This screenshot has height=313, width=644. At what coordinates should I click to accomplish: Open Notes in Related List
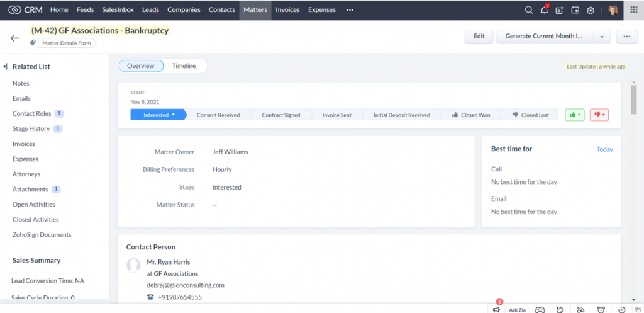tap(21, 83)
